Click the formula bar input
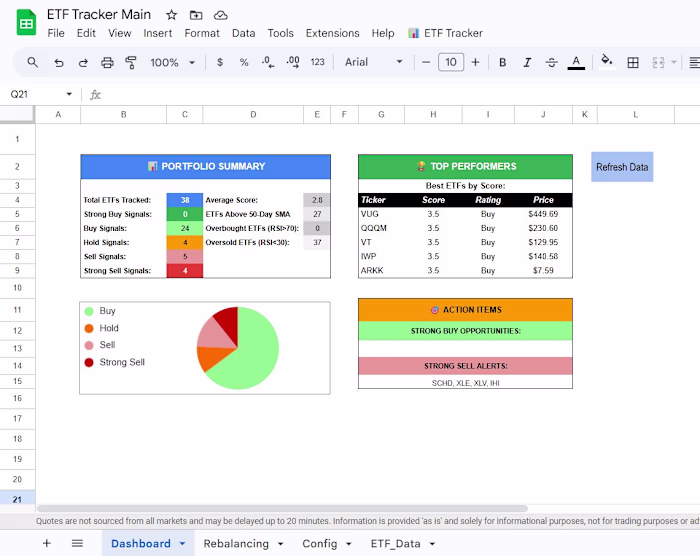The height and width of the screenshot is (556, 700). tap(402, 94)
